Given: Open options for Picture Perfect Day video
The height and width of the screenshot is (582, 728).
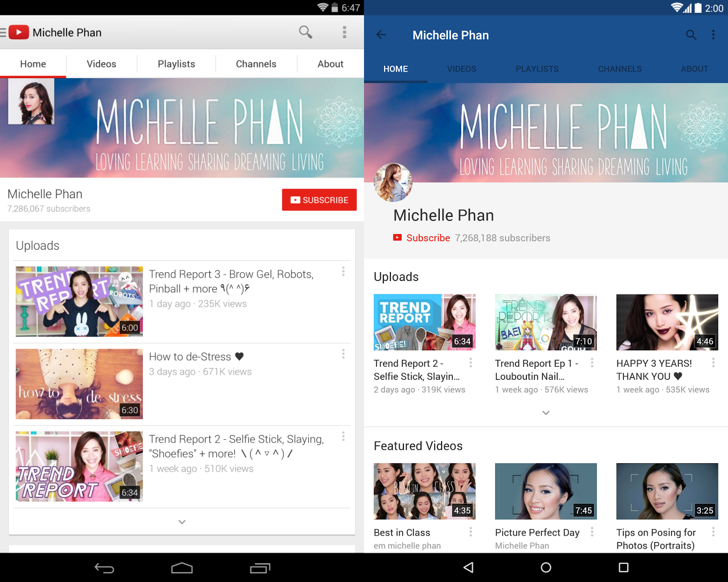Looking at the screenshot, I should pyautogui.click(x=592, y=531).
